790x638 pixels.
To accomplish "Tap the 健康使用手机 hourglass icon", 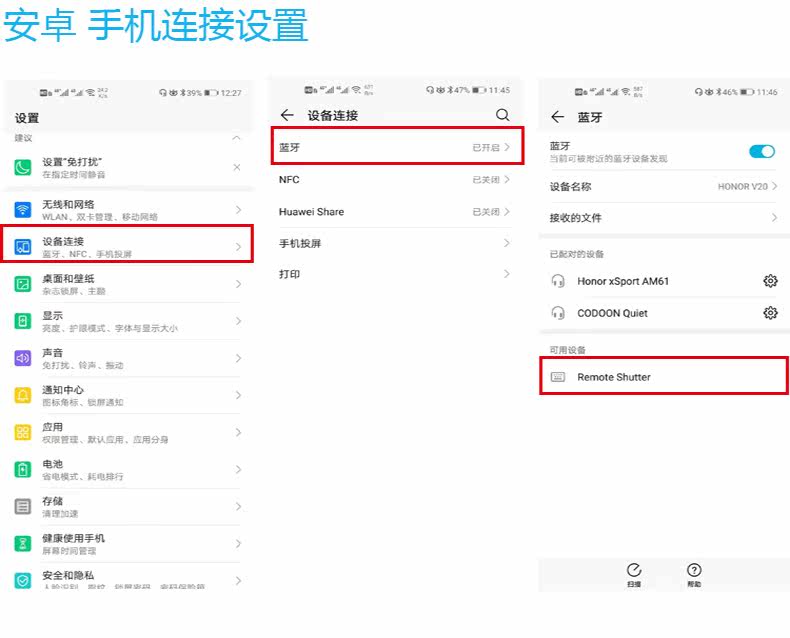I will pyautogui.click(x=23, y=544).
